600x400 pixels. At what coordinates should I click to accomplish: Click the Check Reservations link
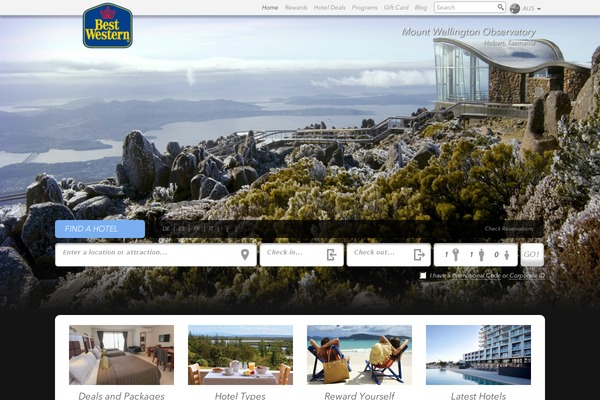[x=509, y=229]
